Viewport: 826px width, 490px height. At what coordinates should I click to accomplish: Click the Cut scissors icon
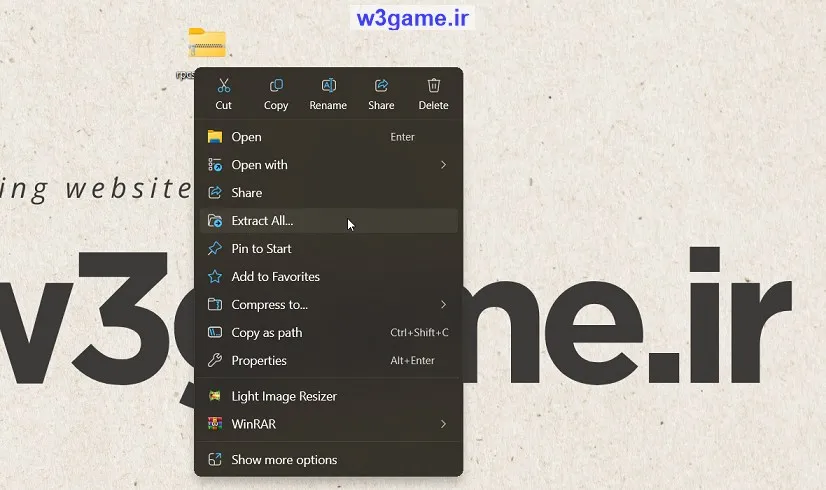(223, 85)
